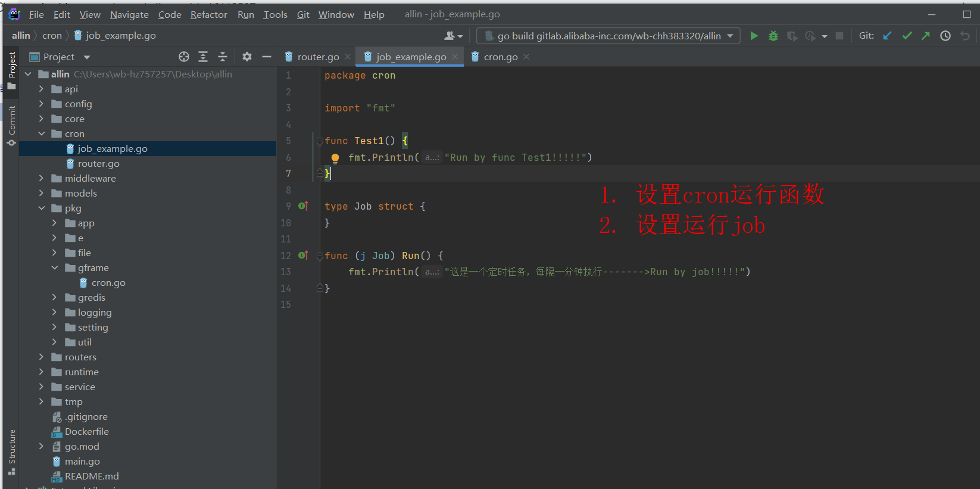
Task: Open the profiler run options dropdown arrow
Action: (825, 36)
